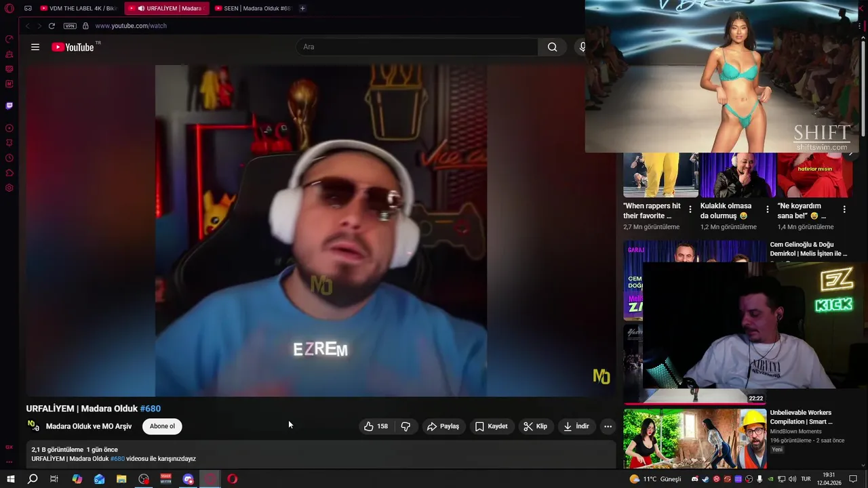Open File Explorer from taskbar
The height and width of the screenshot is (488, 868).
121,479
